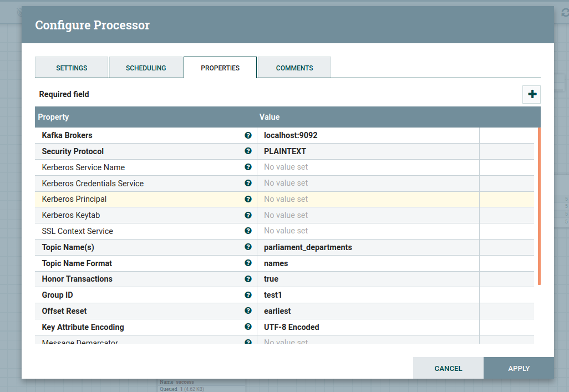Click help icon beside Offset Reset

click(x=248, y=311)
